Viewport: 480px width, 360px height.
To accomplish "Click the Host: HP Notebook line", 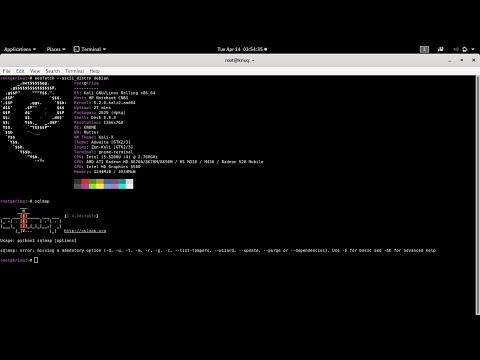I will (x=101, y=98).
